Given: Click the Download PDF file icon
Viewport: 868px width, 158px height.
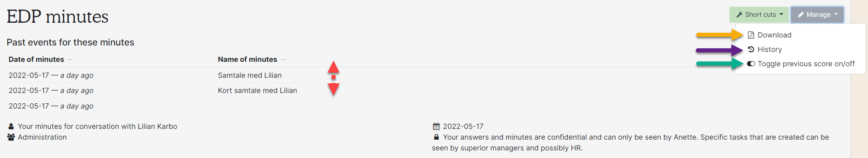Looking at the screenshot, I should tap(751, 35).
